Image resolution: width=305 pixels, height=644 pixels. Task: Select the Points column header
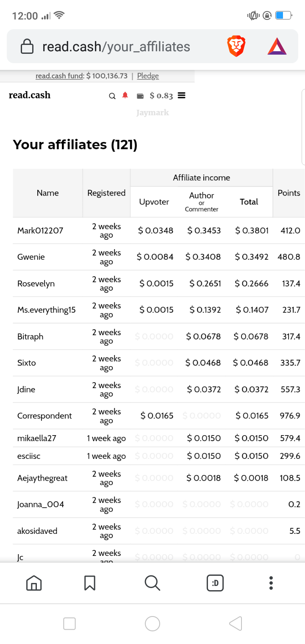pos(289,193)
